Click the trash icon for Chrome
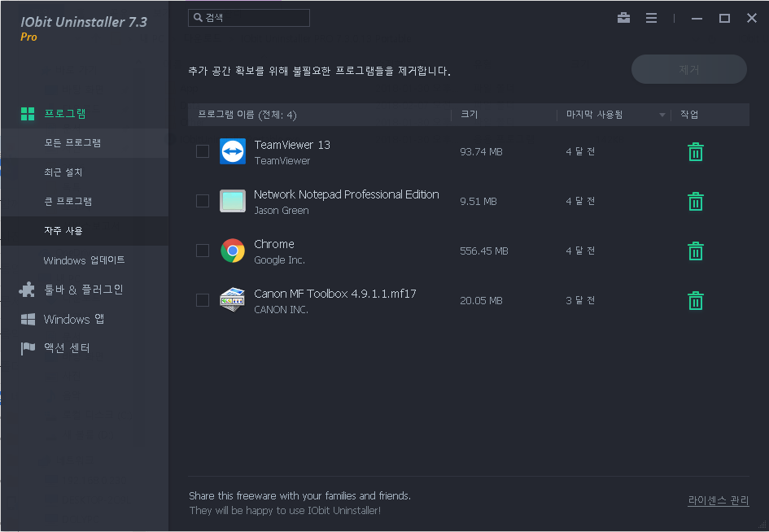The width and height of the screenshot is (769, 532). tap(696, 251)
